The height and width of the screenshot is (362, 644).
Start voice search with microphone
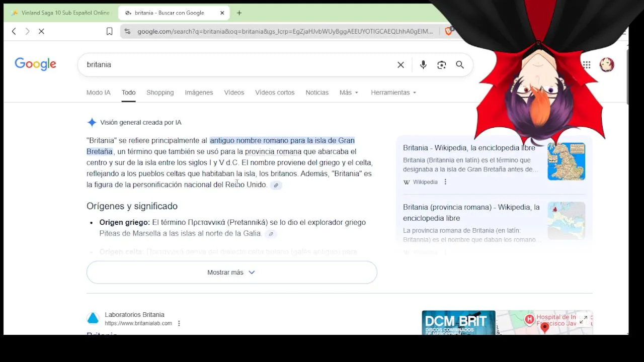423,64
